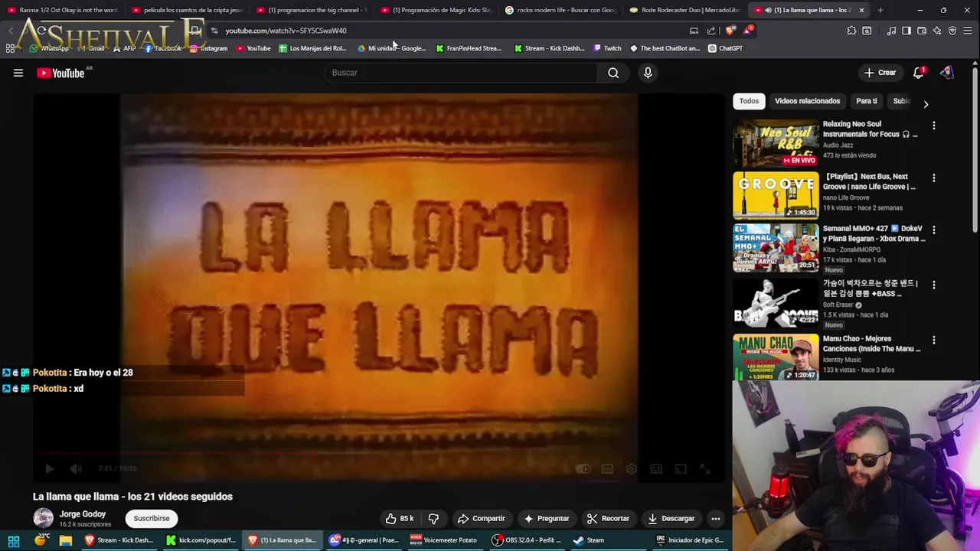Click the Crear button

click(880, 73)
